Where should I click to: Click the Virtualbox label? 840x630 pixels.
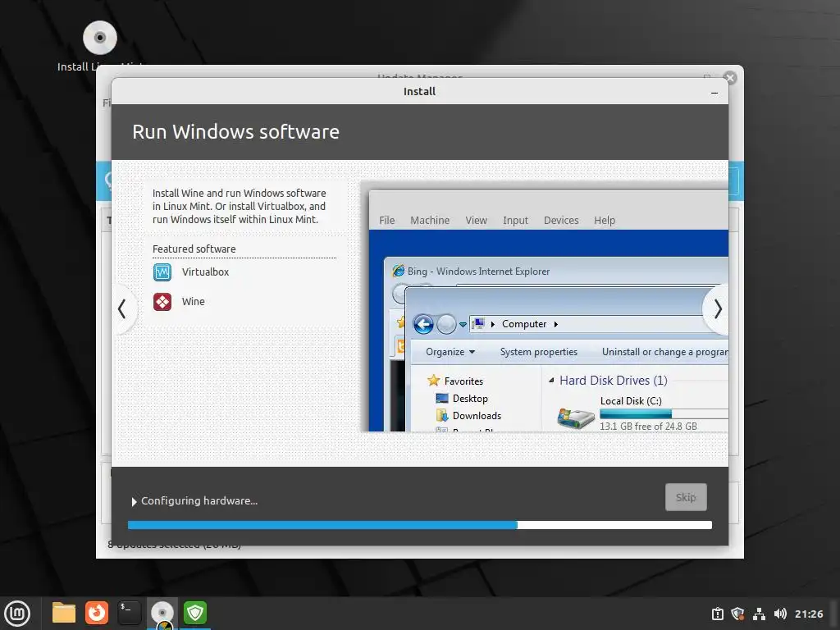205,272
